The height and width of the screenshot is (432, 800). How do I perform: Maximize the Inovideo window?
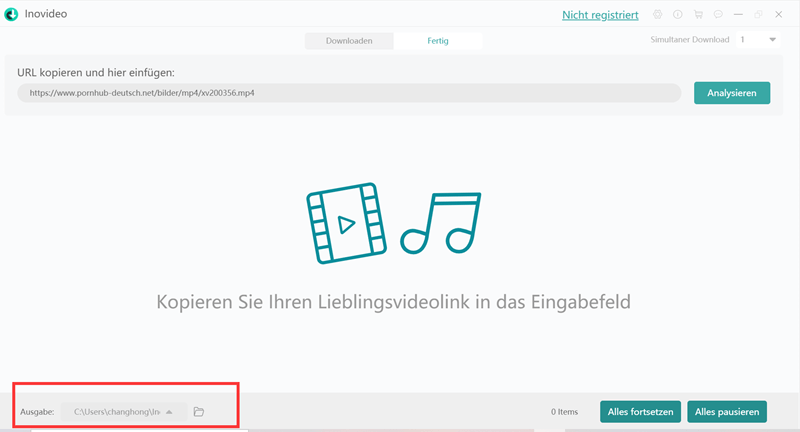(x=759, y=15)
